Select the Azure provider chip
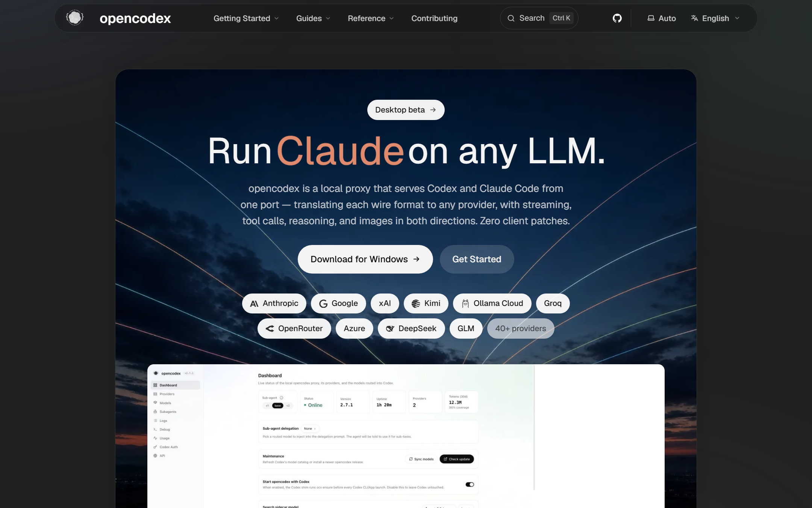Viewport: 812px width, 508px height. [x=354, y=329]
